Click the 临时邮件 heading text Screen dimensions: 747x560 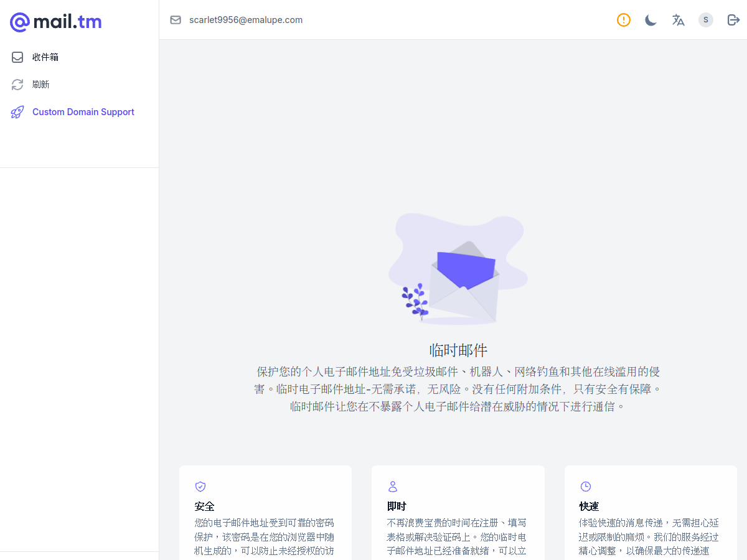click(x=458, y=350)
